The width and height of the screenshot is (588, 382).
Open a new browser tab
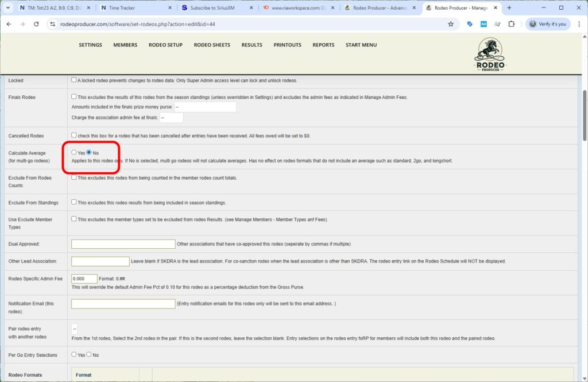pyautogui.click(x=509, y=8)
